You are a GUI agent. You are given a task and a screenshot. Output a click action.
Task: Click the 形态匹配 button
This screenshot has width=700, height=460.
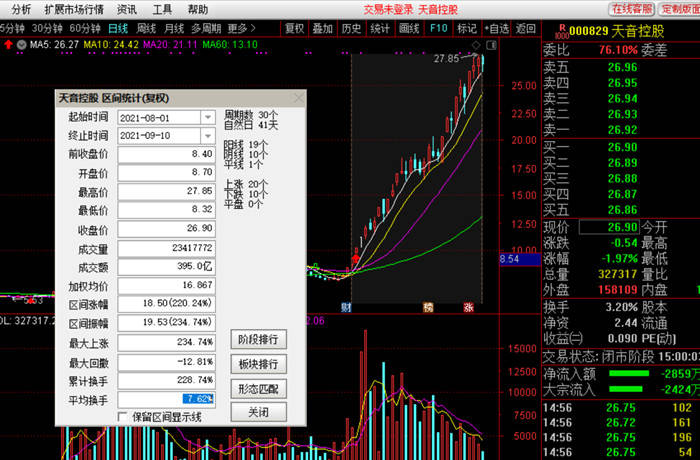pyautogui.click(x=258, y=389)
